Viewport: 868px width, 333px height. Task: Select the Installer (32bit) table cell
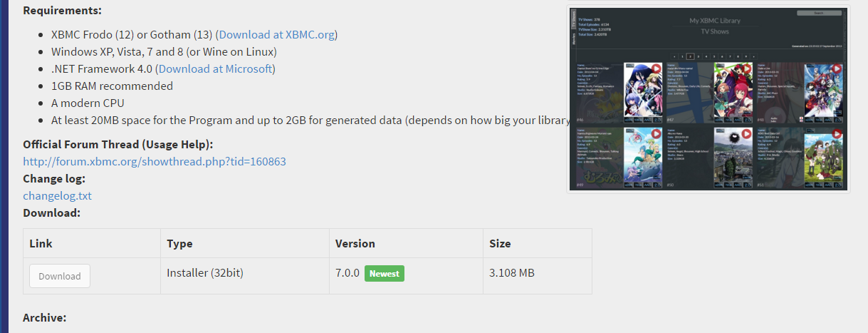point(244,276)
